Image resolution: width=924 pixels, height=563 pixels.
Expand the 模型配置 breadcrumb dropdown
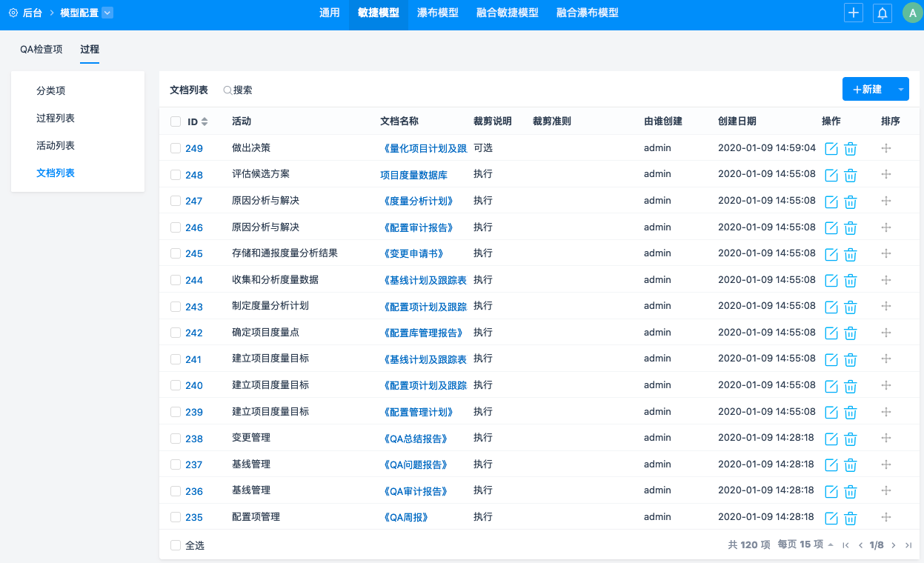pos(107,13)
